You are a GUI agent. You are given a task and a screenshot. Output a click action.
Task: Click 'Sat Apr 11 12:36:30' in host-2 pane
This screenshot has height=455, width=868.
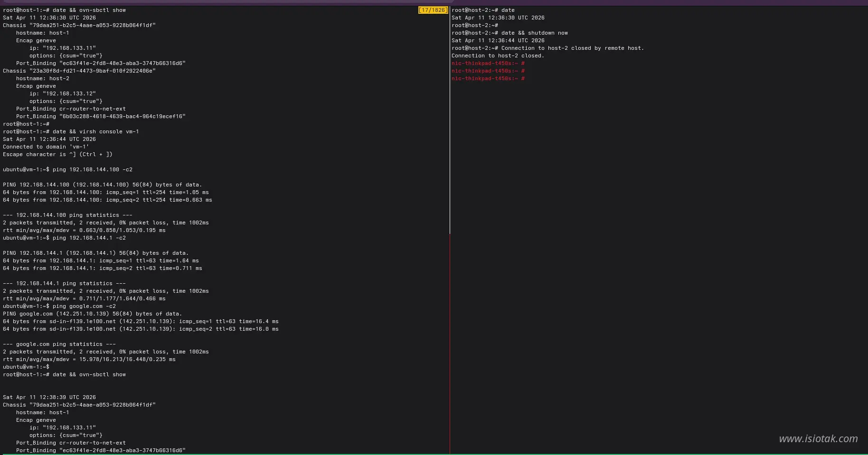498,18
